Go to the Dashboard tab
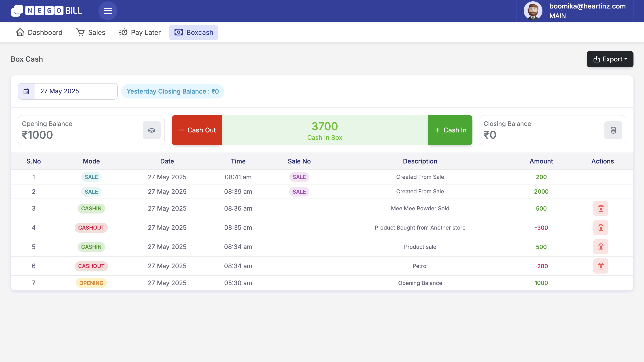 39,32
